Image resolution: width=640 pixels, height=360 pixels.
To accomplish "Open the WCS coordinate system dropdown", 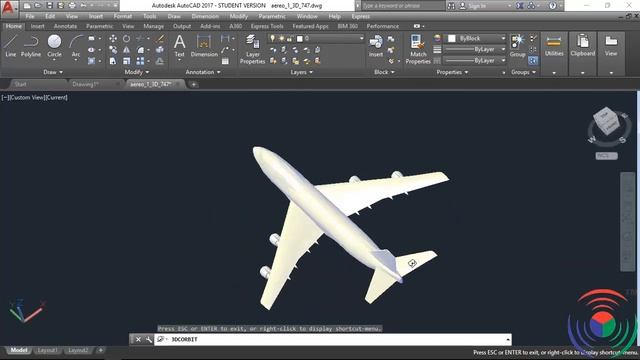I will click(x=607, y=156).
